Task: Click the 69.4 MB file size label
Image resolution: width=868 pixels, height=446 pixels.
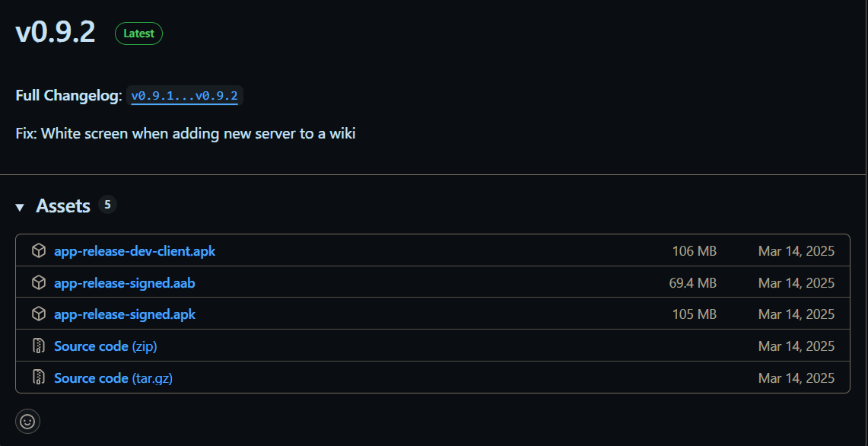Action: tap(692, 283)
